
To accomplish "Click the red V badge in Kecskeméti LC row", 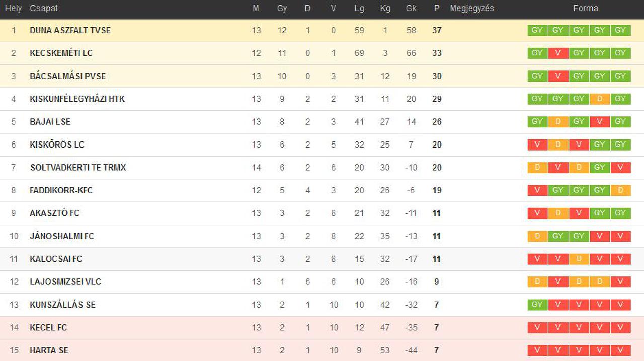I will [558, 53].
